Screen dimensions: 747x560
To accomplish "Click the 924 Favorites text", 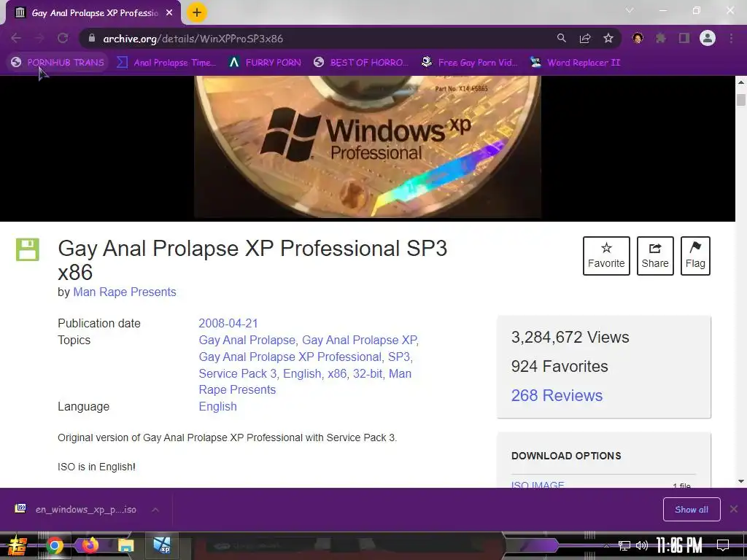I will (560, 366).
